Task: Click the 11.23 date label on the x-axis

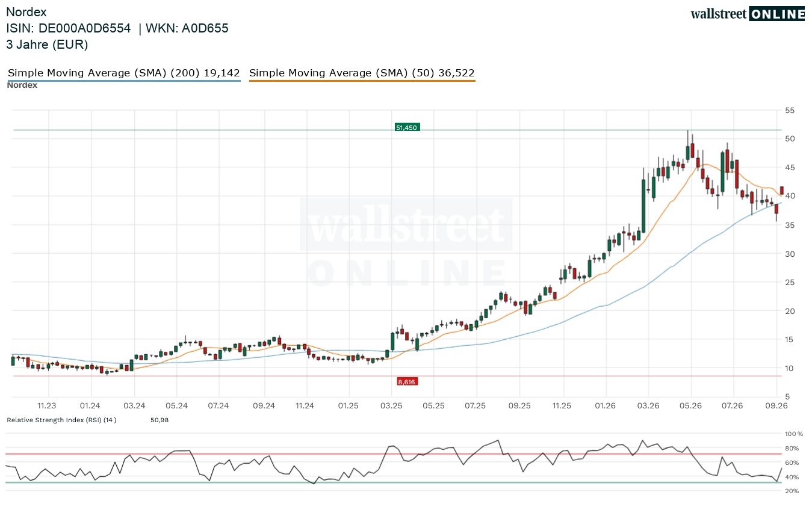Action: pyautogui.click(x=46, y=406)
